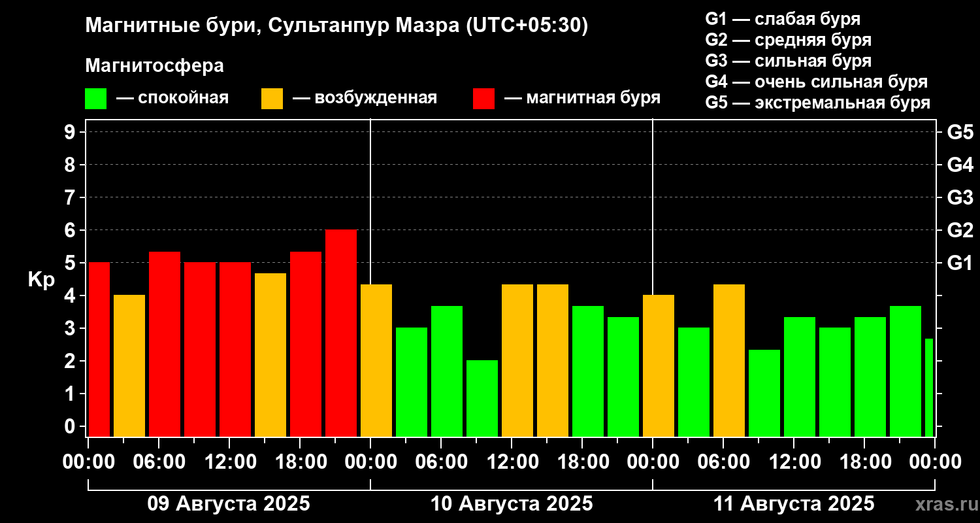Click the green Kp 2 bar on 10 August
Screen dimensions: 980x523
tap(482, 399)
